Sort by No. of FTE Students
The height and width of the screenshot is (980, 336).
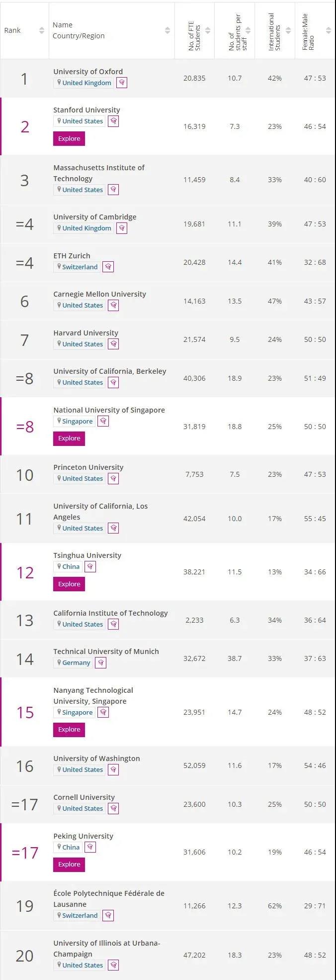pyautogui.click(x=208, y=30)
